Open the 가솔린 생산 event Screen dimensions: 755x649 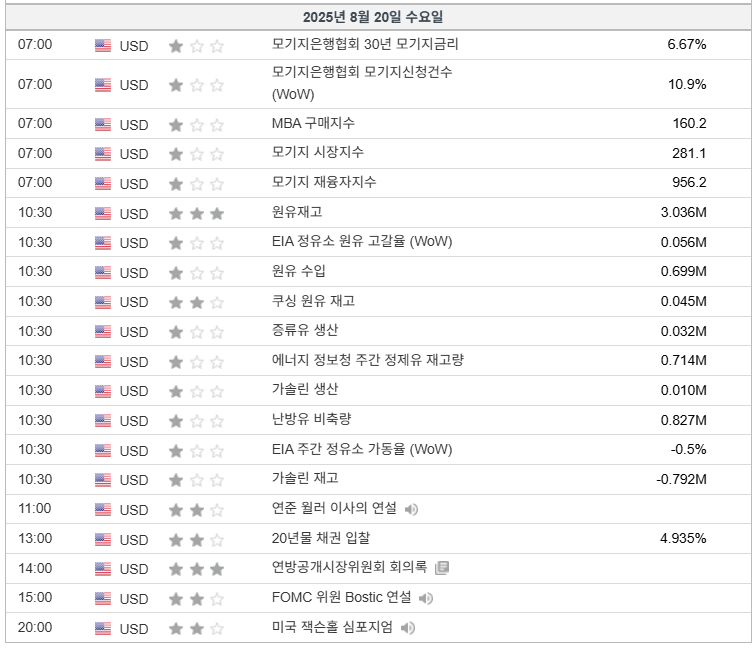click(305, 389)
